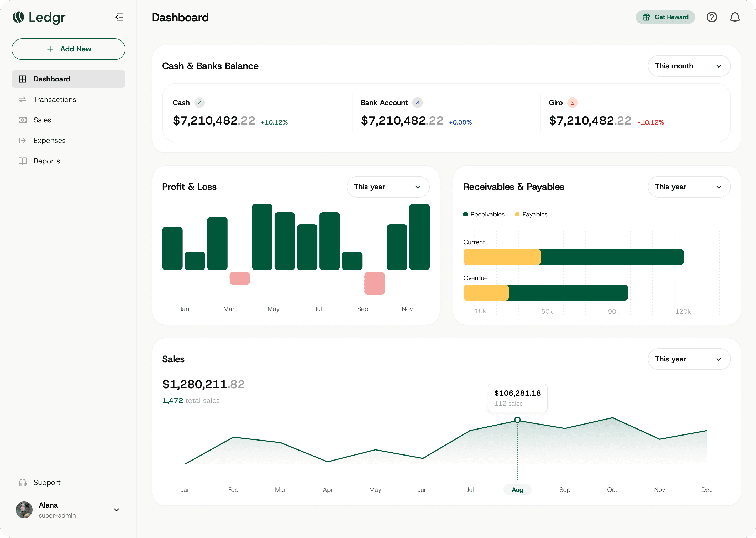Click the Sales banknote icon
Image resolution: width=756 pixels, height=538 pixels.
[23, 120]
